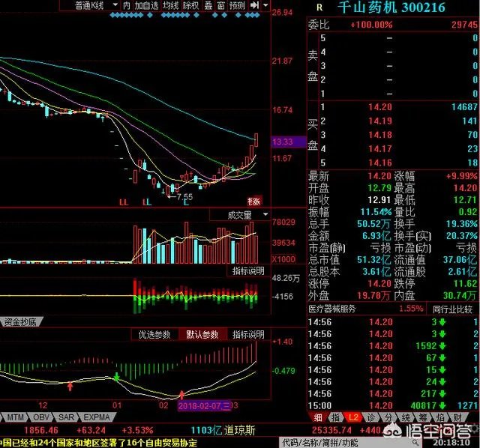The image size is (480, 448).
Task: Toggle the 预测 forecast option
Action: (x=237, y=5)
